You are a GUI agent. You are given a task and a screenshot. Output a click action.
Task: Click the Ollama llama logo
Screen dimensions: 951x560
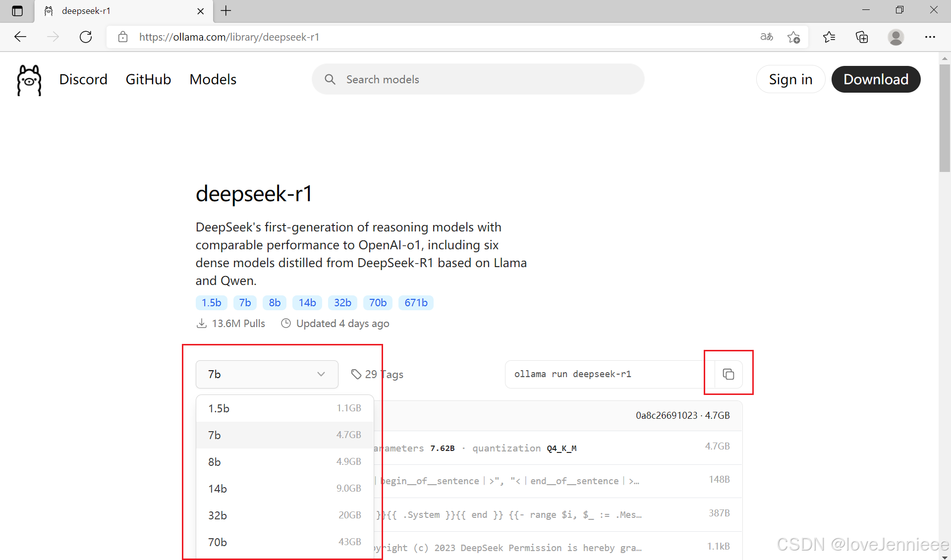click(29, 80)
